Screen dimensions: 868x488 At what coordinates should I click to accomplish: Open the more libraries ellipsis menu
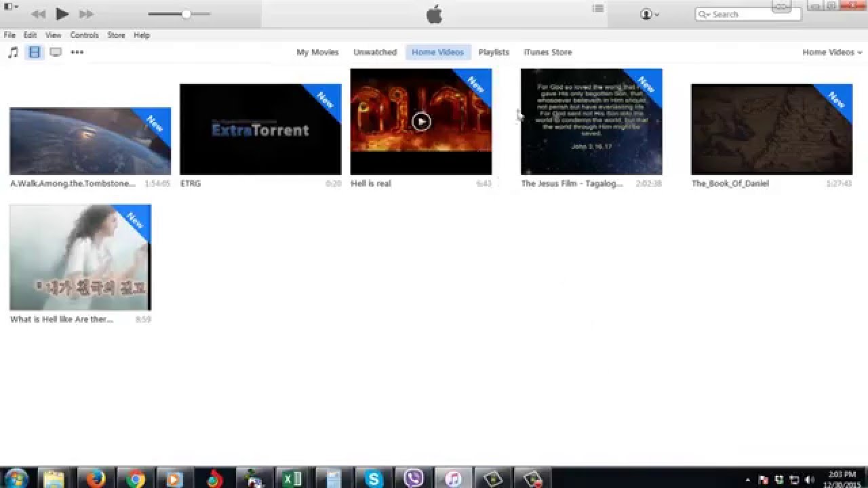[x=77, y=52]
